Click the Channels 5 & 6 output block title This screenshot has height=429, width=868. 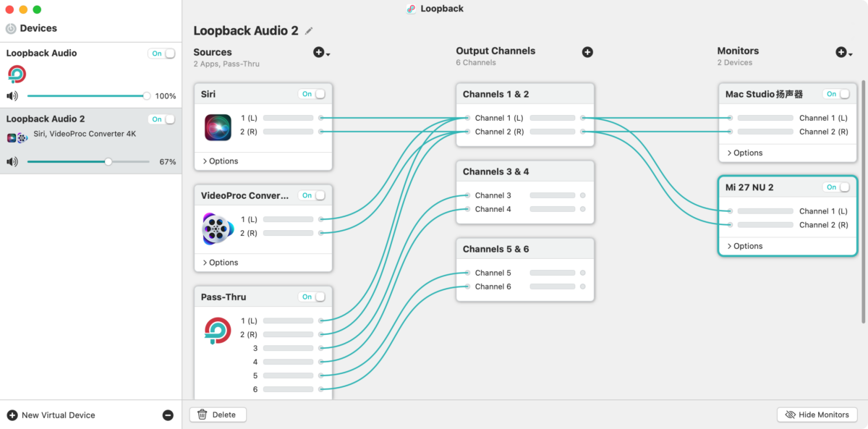tap(496, 249)
